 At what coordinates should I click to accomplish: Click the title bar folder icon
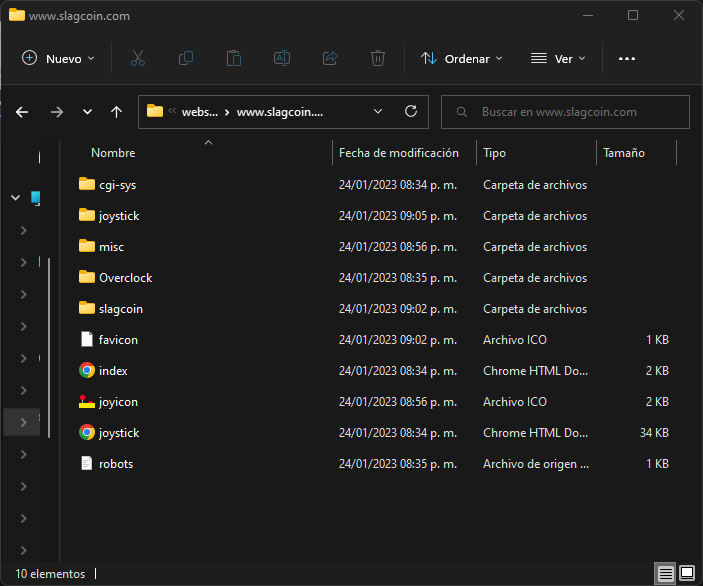click(x=17, y=15)
